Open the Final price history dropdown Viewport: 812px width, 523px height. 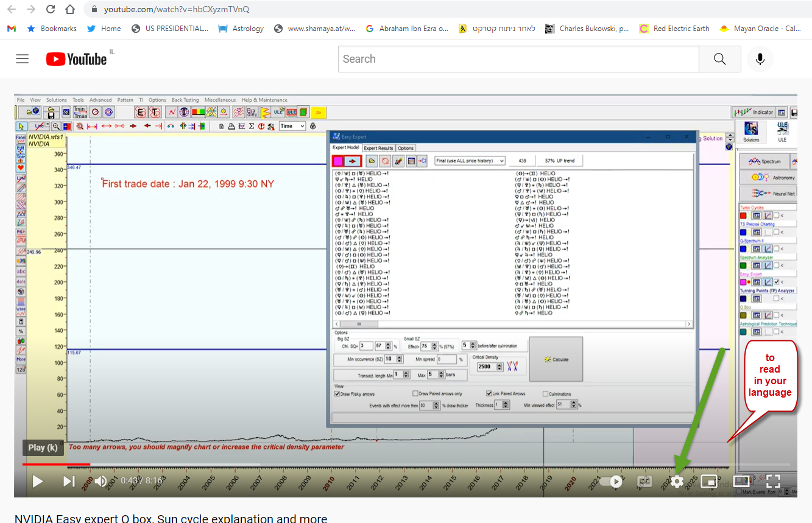click(x=470, y=161)
